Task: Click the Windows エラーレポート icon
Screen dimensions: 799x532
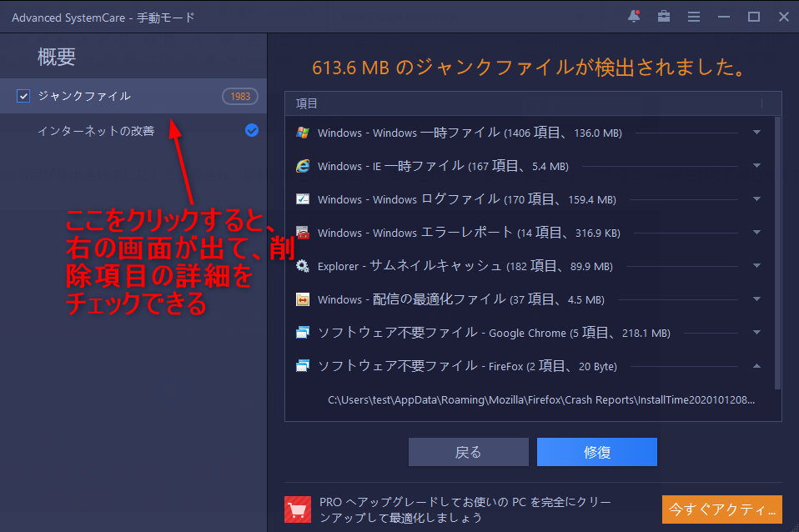Action: click(x=303, y=233)
